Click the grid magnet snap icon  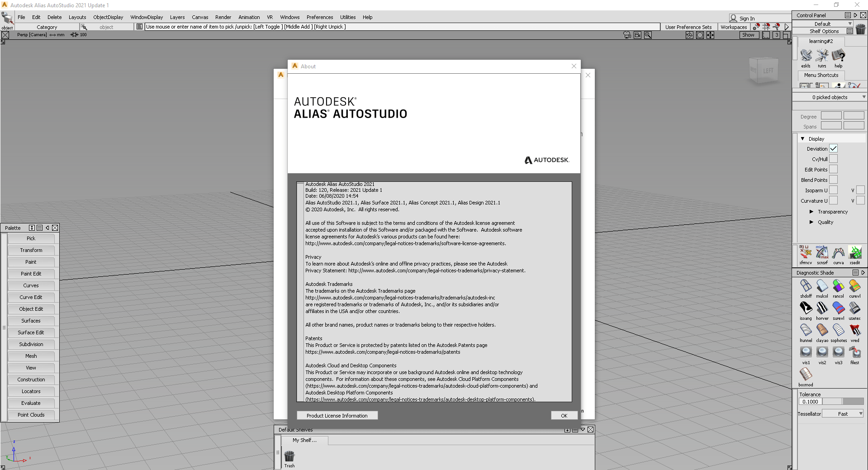[766, 27]
